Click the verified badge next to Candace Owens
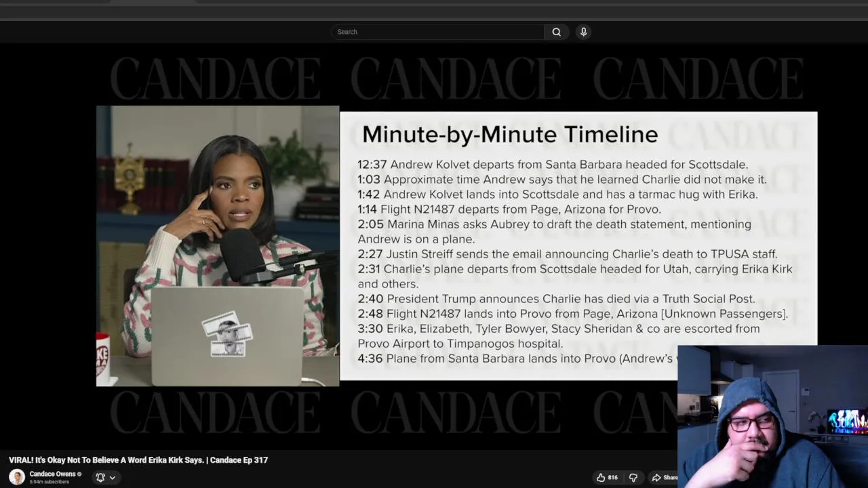The image size is (868, 488). click(79, 474)
